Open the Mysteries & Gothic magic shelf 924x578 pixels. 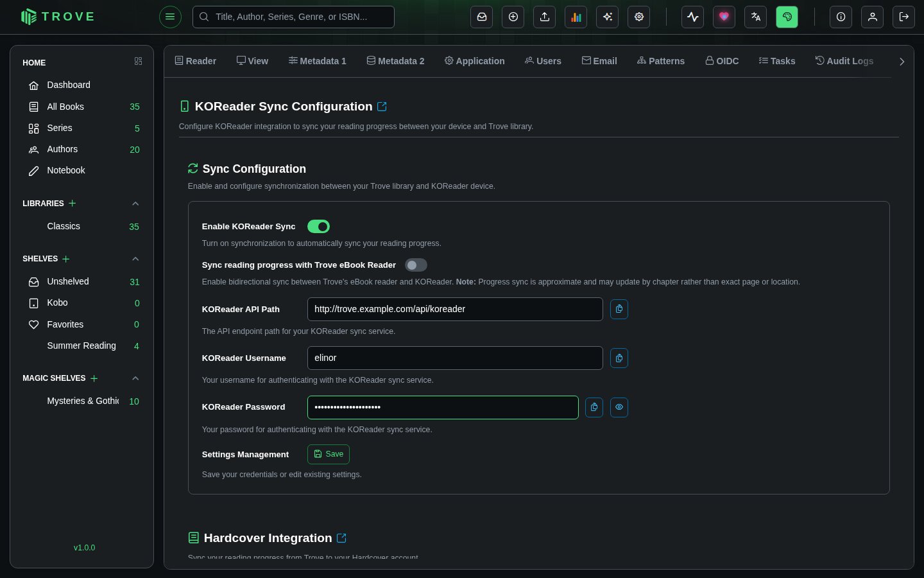[82, 401]
